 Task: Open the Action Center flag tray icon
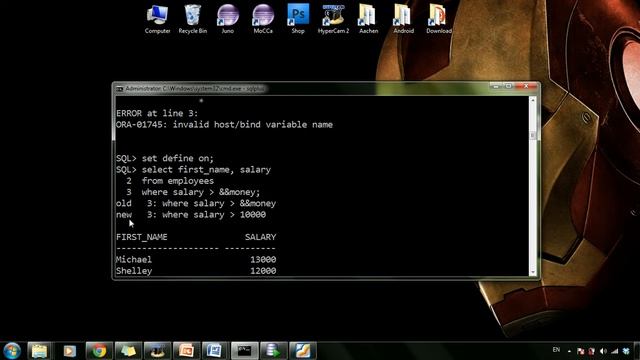point(581,351)
